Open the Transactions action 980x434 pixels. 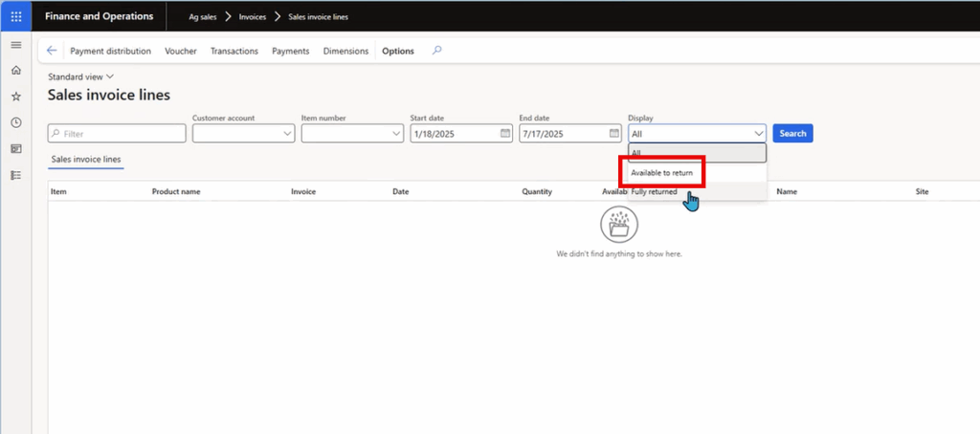click(x=234, y=52)
